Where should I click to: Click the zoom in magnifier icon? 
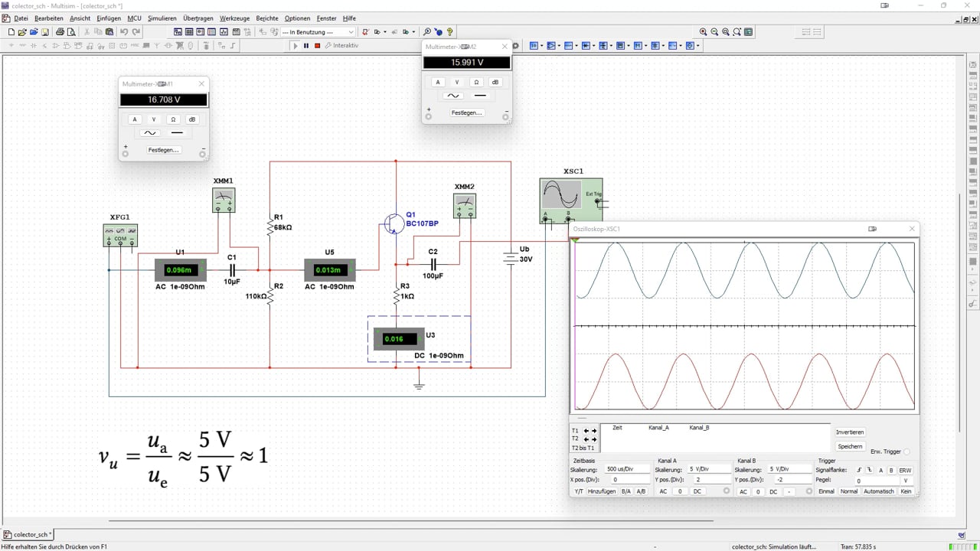click(703, 32)
